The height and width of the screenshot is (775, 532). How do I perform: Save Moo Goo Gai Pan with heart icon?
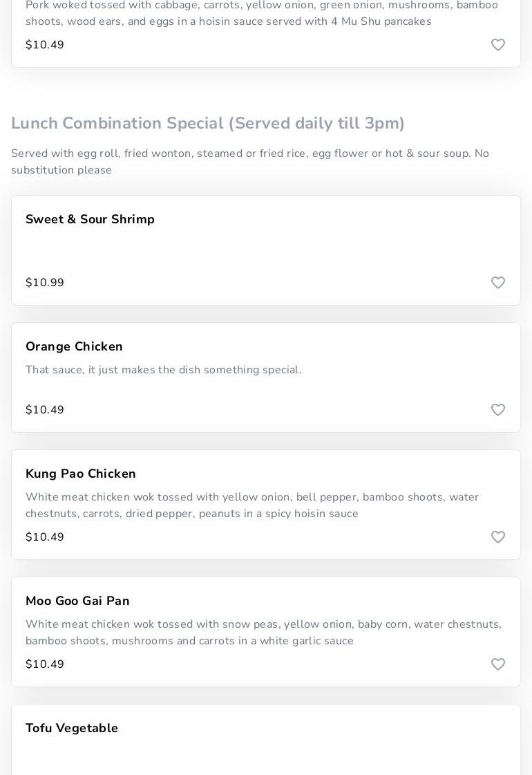click(x=498, y=664)
